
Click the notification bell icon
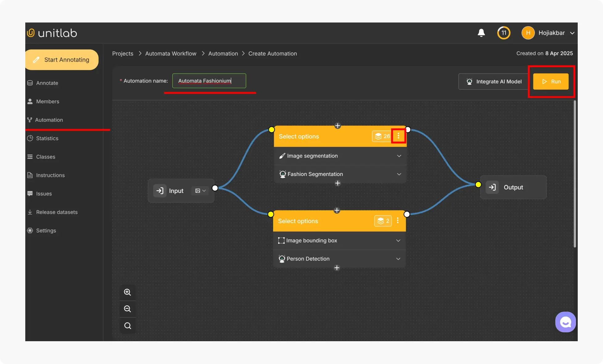[x=481, y=33]
